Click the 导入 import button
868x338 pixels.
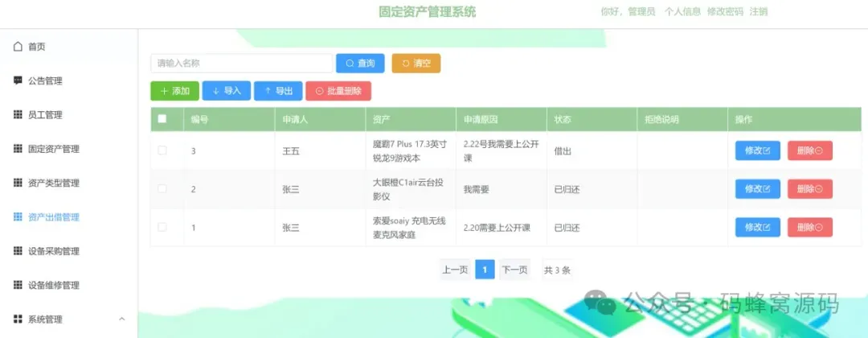click(x=227, y=91)
